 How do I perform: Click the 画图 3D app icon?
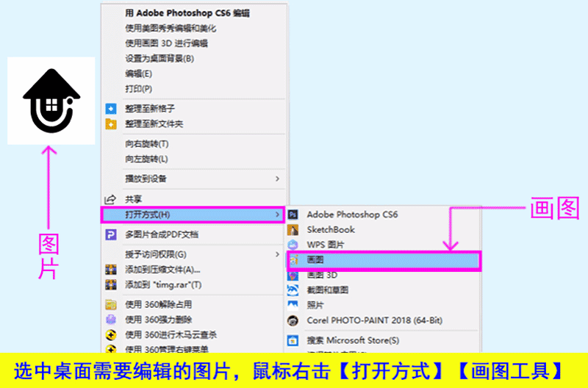(293, 275)
